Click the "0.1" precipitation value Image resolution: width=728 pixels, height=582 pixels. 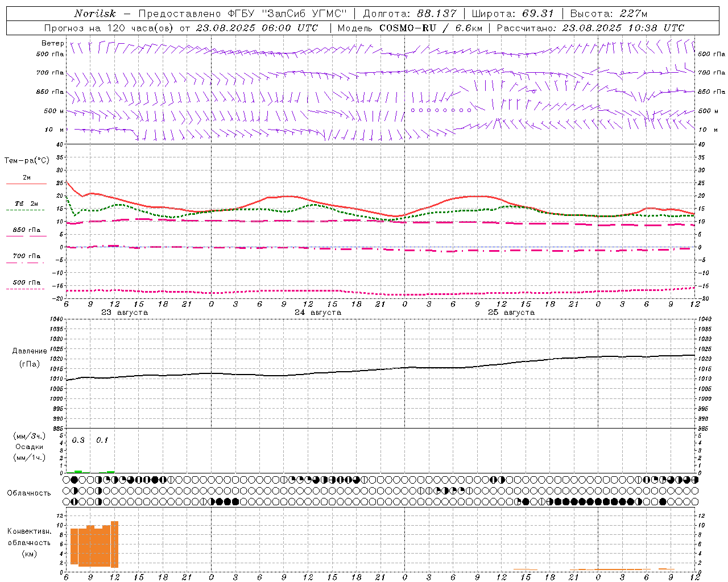[102, 440]
